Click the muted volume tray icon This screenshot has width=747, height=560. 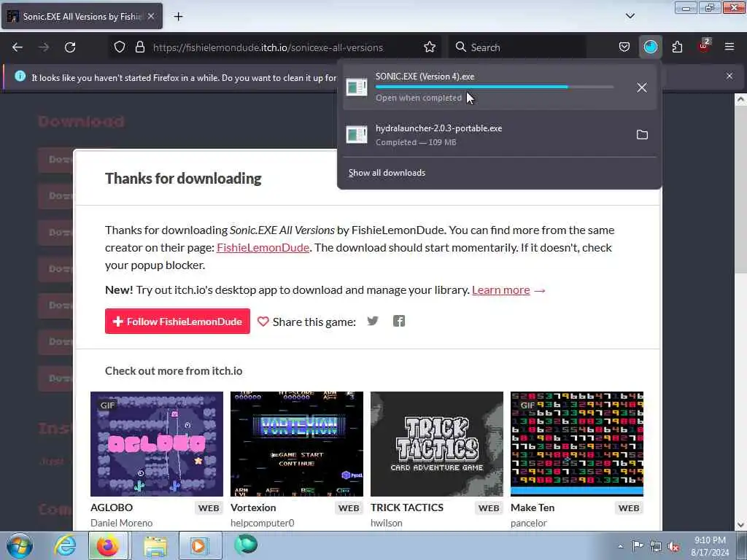coord(673,547)
